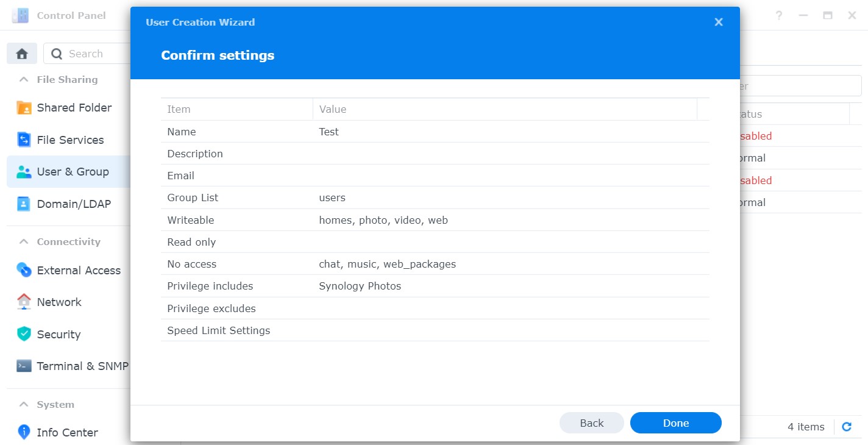The width and height of the screenshot is (868, 445).
Task: Select the Group List row label
Action: click(x=193, y=198)
